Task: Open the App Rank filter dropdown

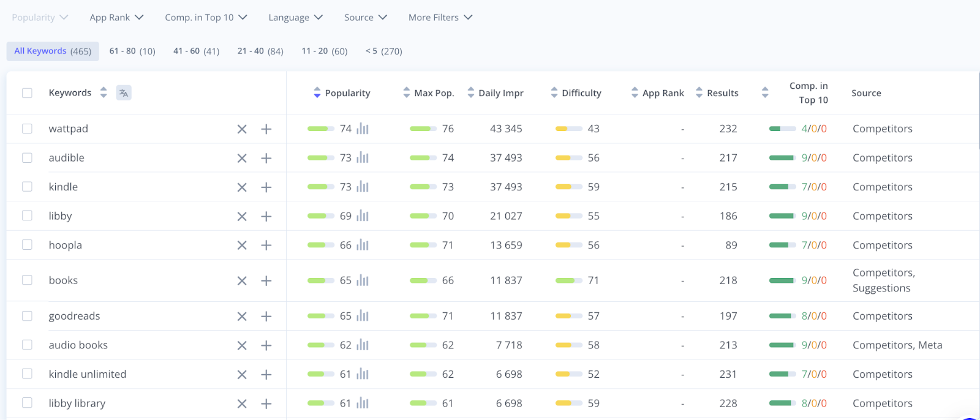Action: (116, 18)
